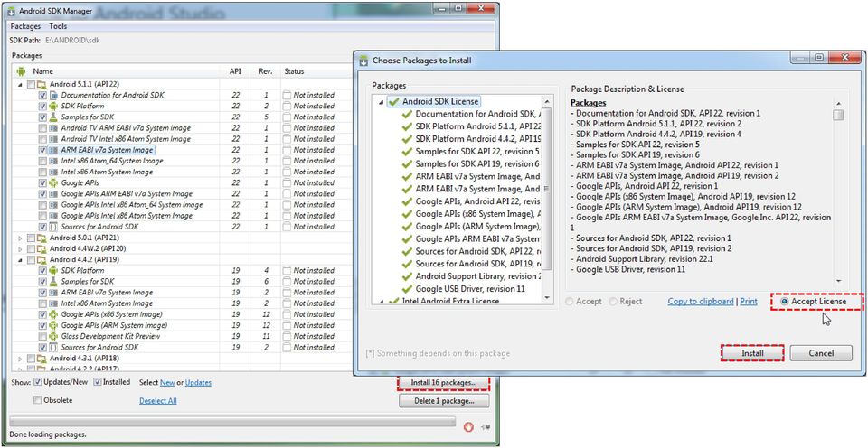Open the SDK Manager log icon
The height and width of the screenshot is (448, 868).
[486, 426]
